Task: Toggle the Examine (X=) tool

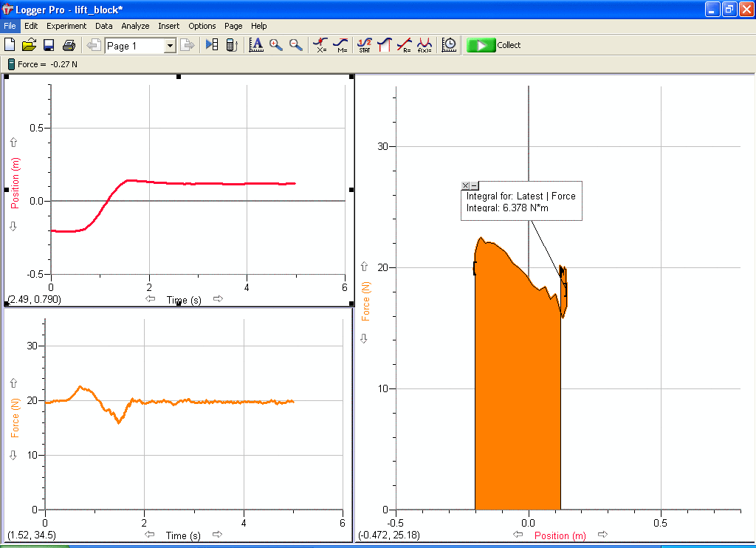Action: coord(320,45)
